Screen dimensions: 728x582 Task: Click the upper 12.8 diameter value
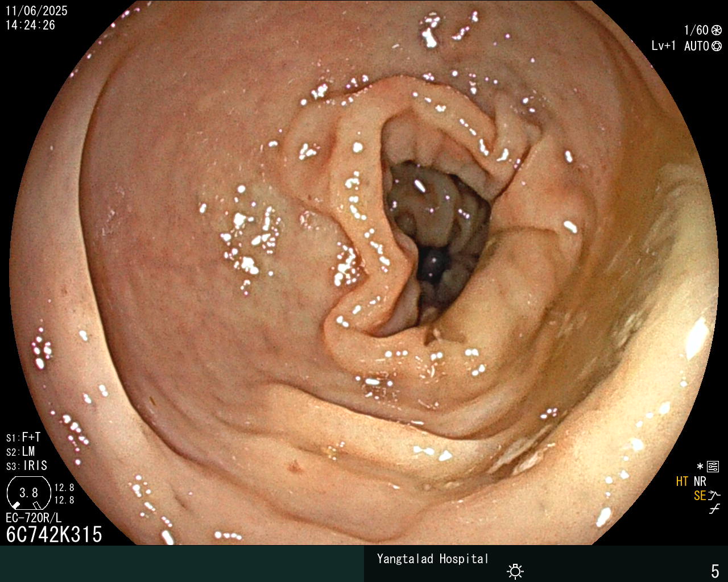(64, 488)
